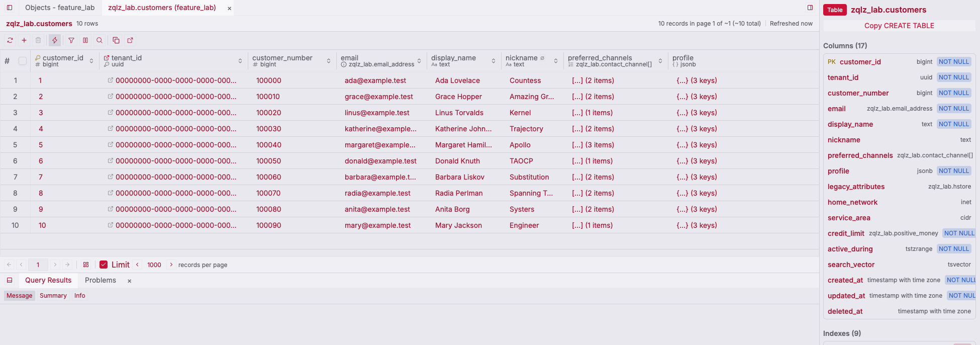Image resolution: width=980 pixels, height=345 pixels.
Task: Click the export icon in toolbar
Action: [x=130, y=40]
